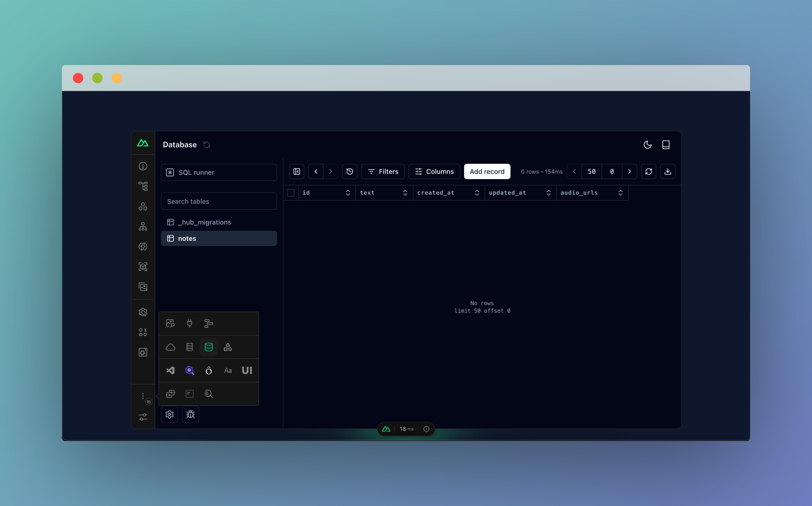The width and height of the screenshot is (812, 506).
Task: Sort by the audio_urls column
Action: (620, 193)
